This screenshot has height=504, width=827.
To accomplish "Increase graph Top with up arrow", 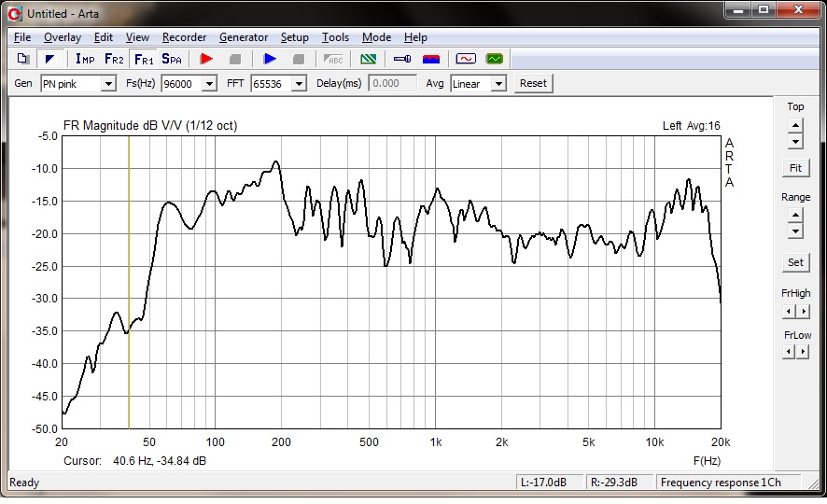I will coord(795,126).
